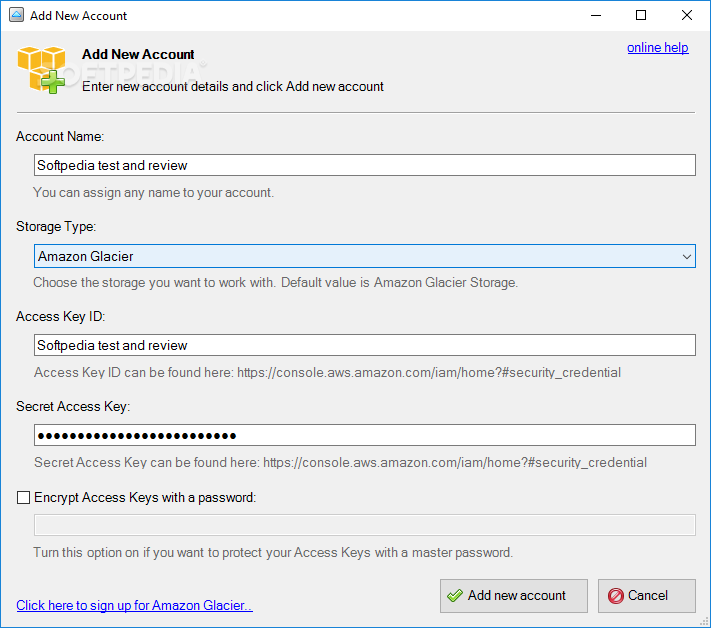Click 'Secret Access Key can be found here' text

(x=341, y=462)
